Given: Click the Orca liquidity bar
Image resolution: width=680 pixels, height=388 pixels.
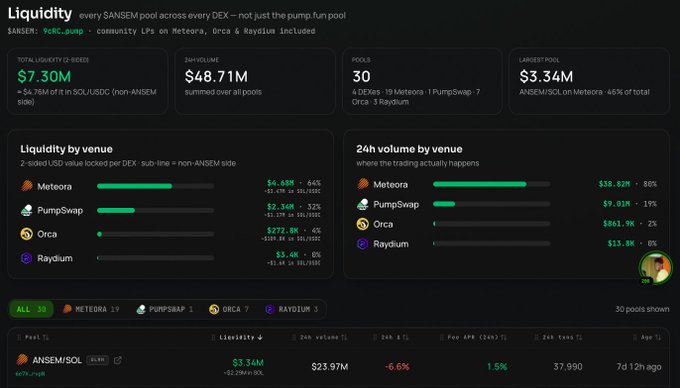Looking at the screenshot, I should (155, 234).
